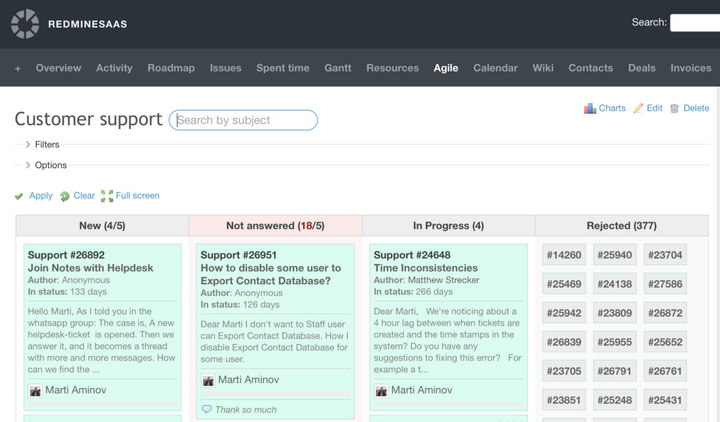Click the Edit pencil icon
The image size is (720, 422).
[638, 108]
